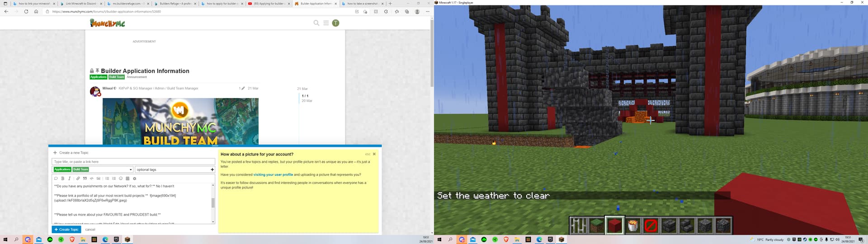
Task: Switch to 'how to link your minecraft' tab
Action: pos(34,4)
